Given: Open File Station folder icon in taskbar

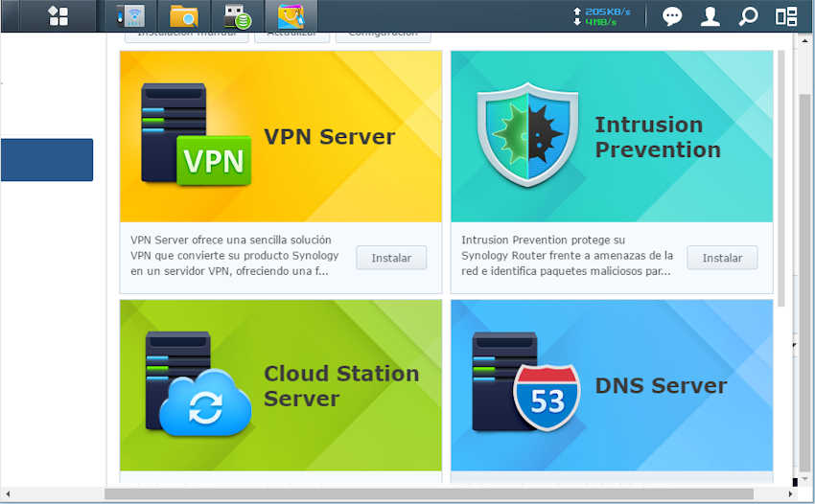Looking at the screenshot, I should click(x=183, y=15).
